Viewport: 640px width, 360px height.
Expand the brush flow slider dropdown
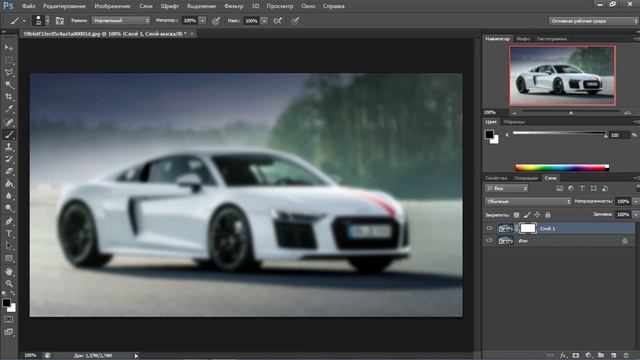pos(264,20)
